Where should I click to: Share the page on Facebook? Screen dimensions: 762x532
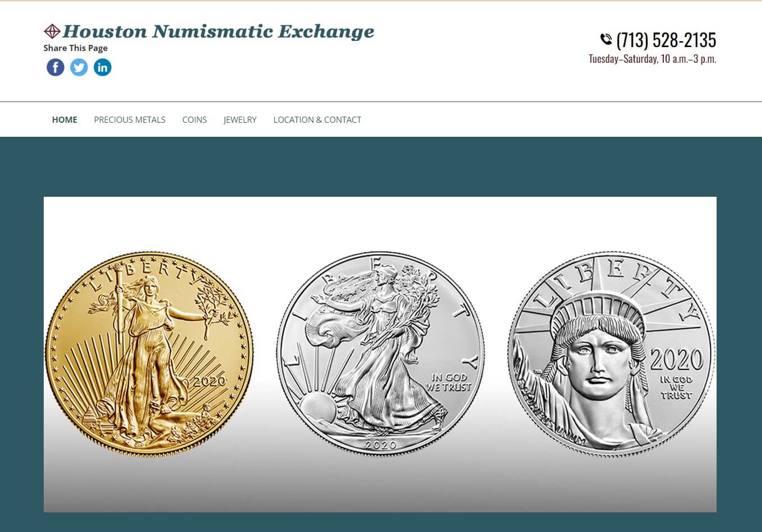point(55,67)
